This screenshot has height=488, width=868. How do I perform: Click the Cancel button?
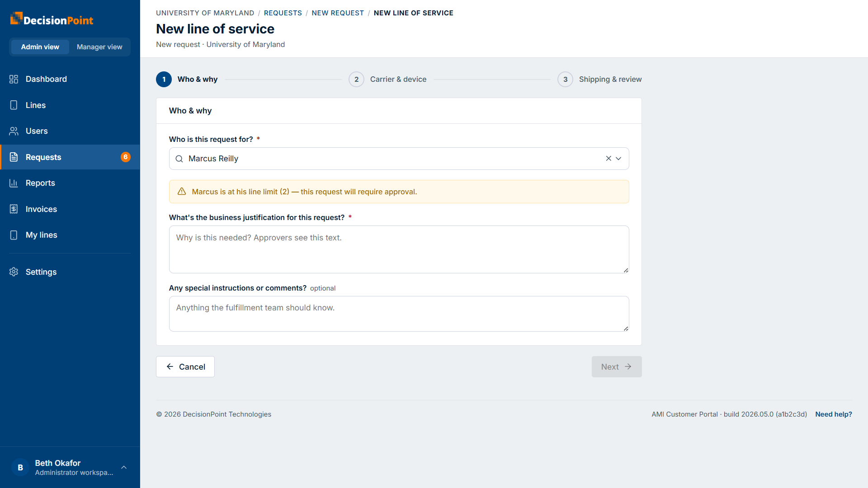pyautogui.click(x=185, y=367)
